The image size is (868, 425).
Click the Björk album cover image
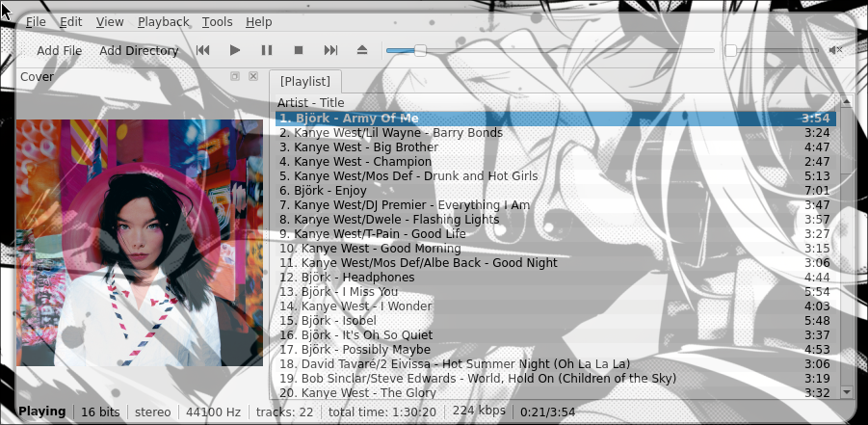point(140,243)
